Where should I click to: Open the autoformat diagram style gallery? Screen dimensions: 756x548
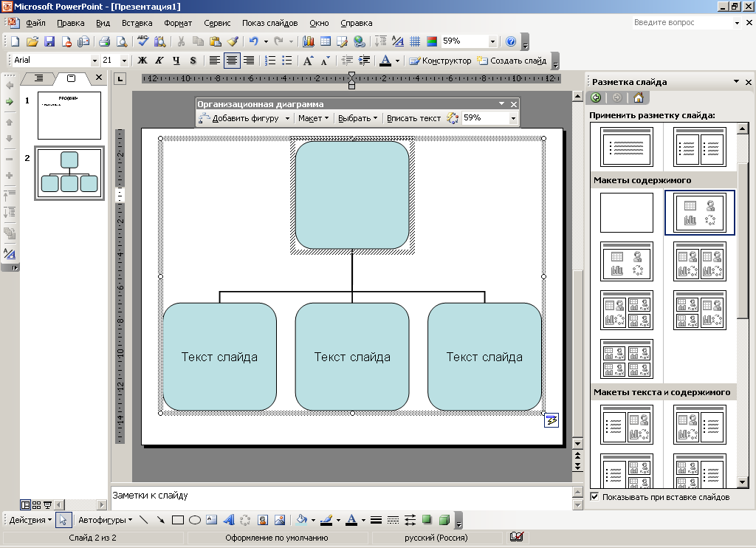click(x=453, y=119)
